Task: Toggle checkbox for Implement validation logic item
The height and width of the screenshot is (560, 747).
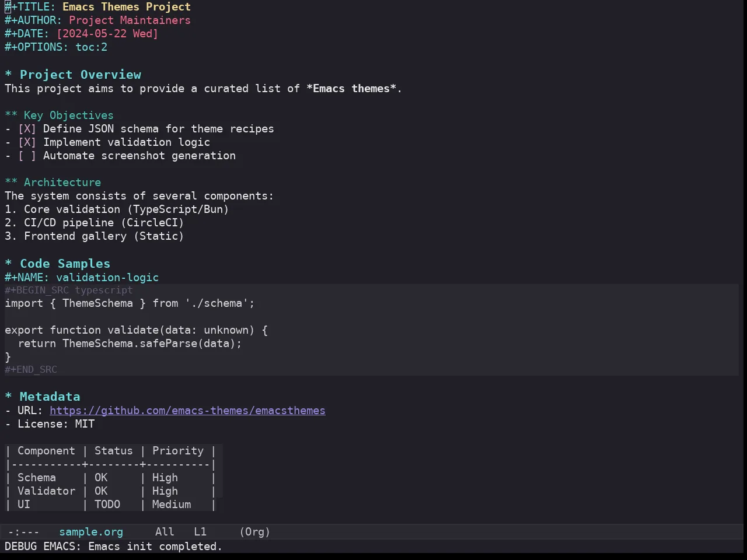Action: point(27,142)
